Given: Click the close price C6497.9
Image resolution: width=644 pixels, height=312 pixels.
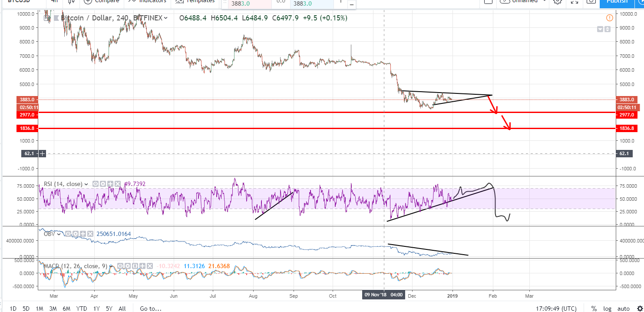Looking at the screenshot, I should pyautogui.click(x=284, y=18).
